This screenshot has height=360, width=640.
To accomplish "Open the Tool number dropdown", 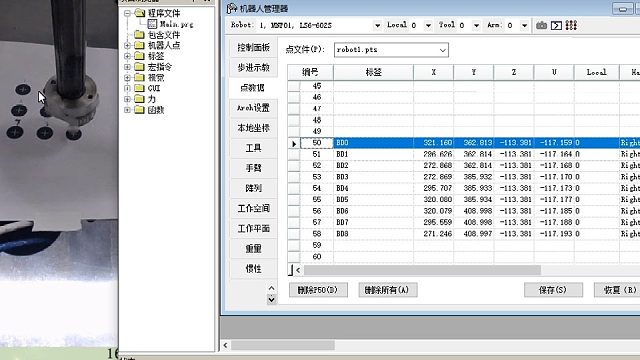I will click(x=476, y=25).
